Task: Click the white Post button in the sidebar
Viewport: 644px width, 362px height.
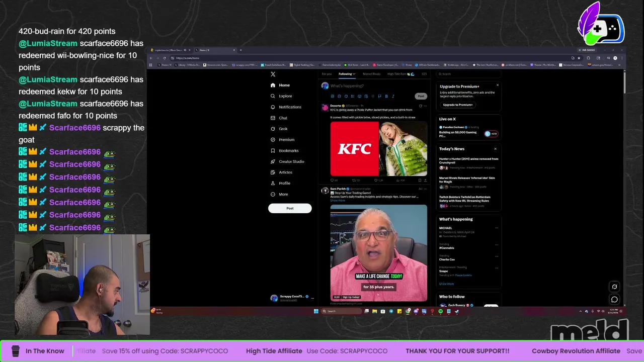Action: [x=290, y=208]
